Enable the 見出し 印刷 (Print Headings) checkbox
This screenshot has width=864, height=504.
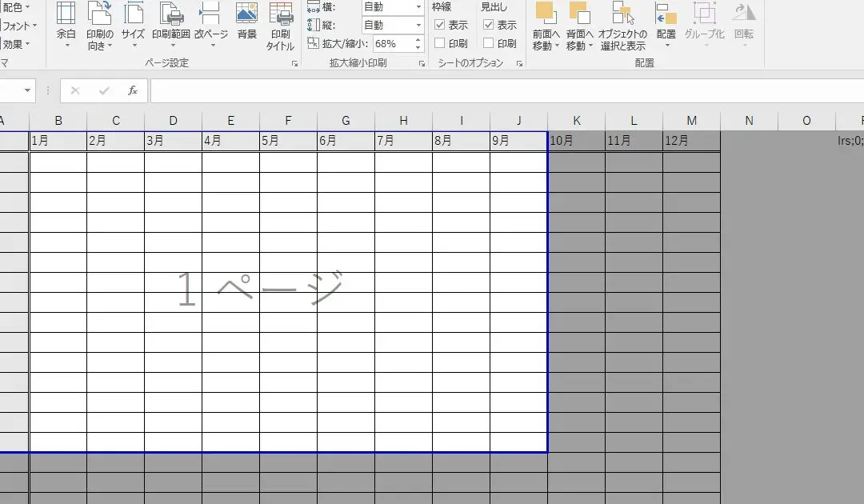point(490,44)
